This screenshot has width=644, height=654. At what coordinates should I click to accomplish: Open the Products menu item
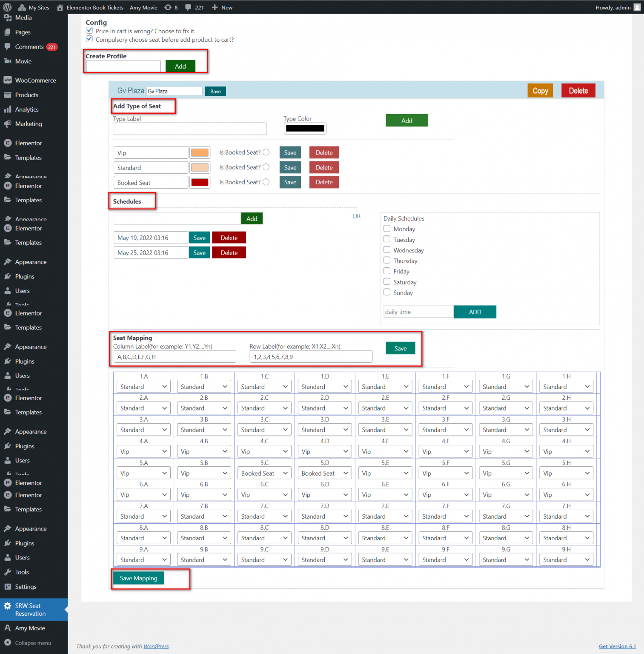26,95
